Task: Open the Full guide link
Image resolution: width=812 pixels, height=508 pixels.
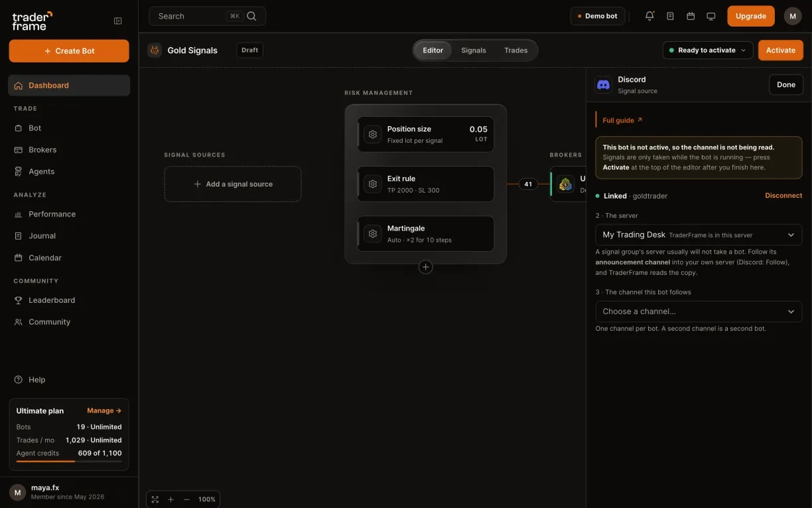Action: pyautogui.click(x=622, y=120)
